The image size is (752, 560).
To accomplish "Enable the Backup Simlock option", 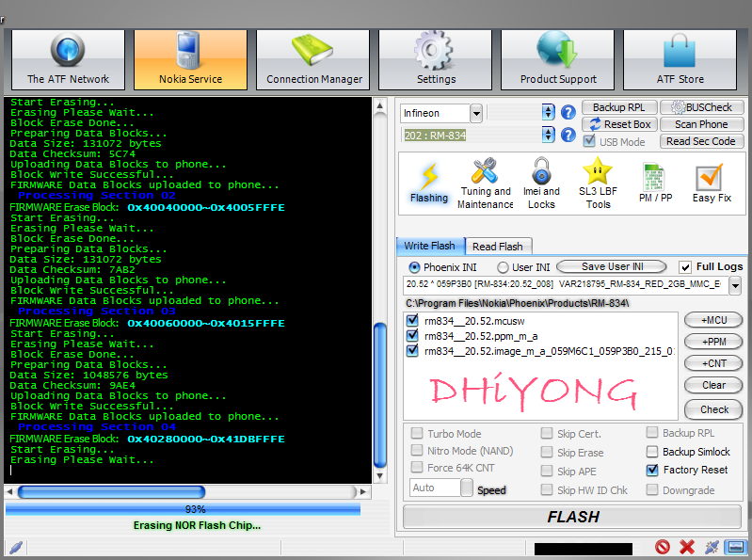I will tap(653, 452).
